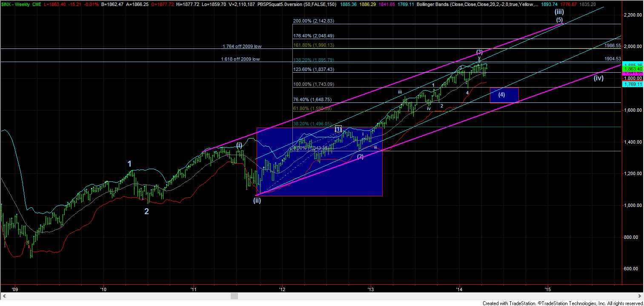Screen dimensions: 644x306
Task: Click the '09 date axis label
Action: (15, 289)
